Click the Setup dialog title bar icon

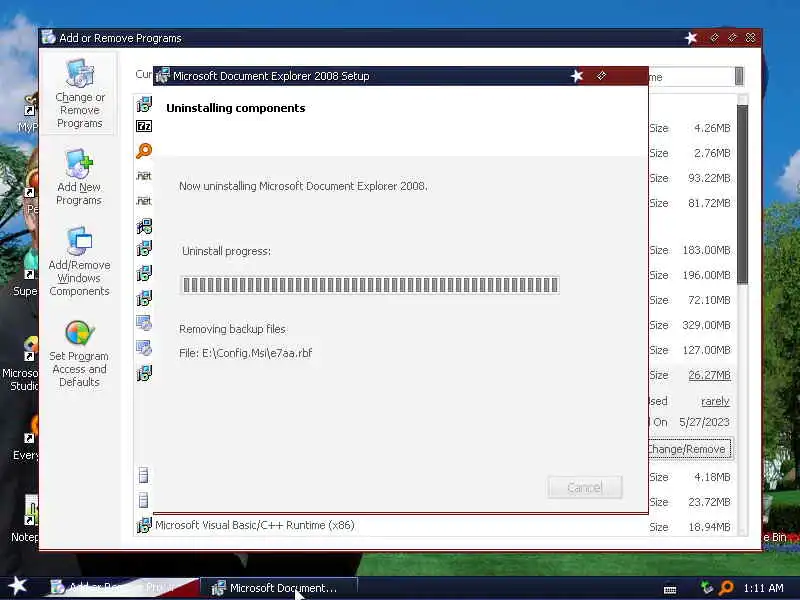pyautogui.click(x=163, y=76)
